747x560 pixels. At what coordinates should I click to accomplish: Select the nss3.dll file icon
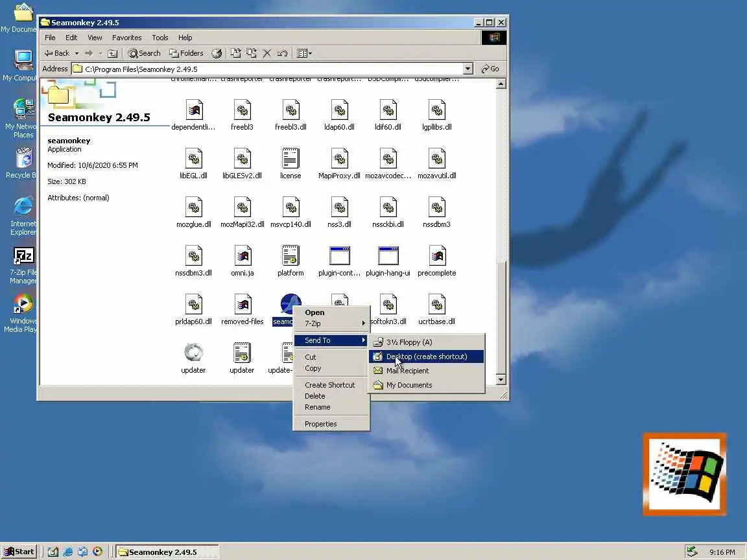[x=339, y=207]
